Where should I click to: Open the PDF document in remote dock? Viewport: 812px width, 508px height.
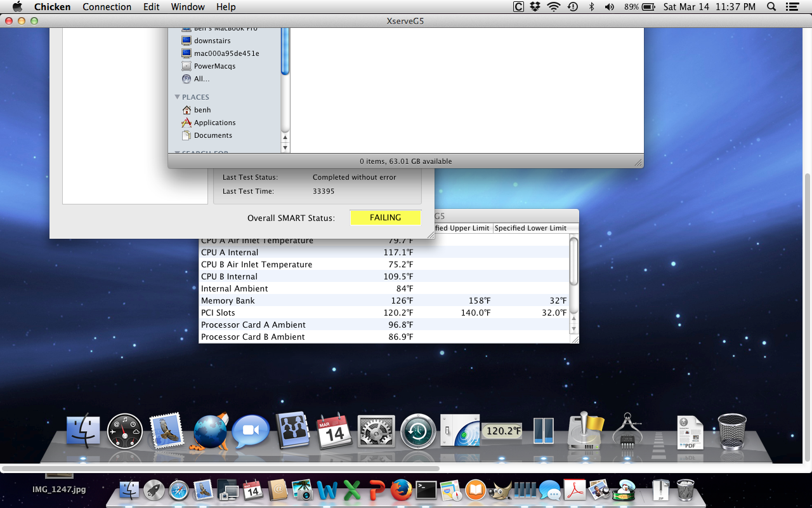(690, 432)
